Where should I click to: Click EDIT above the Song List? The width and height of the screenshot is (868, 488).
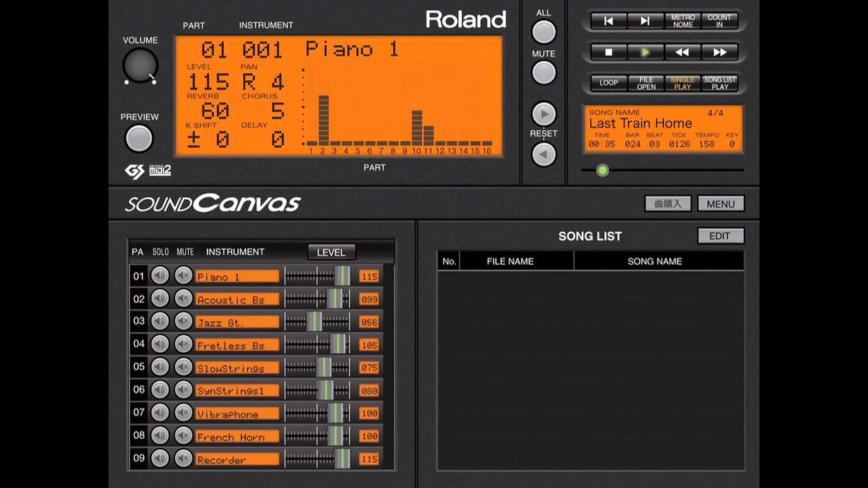pyautogui.click(x=720, y=236)
